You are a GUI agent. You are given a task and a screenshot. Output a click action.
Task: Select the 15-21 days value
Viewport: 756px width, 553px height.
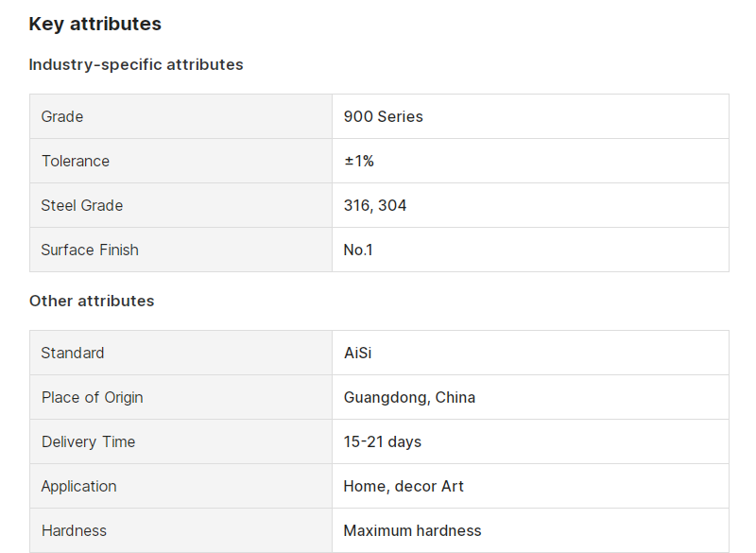(383, 441)
